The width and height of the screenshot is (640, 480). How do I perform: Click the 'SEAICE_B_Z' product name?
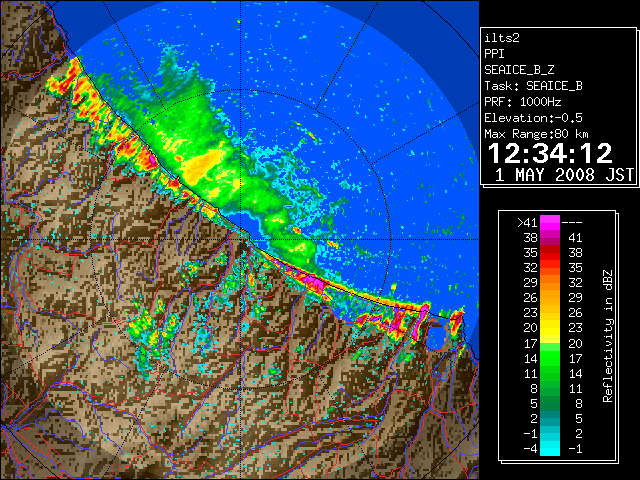point(519,70)
